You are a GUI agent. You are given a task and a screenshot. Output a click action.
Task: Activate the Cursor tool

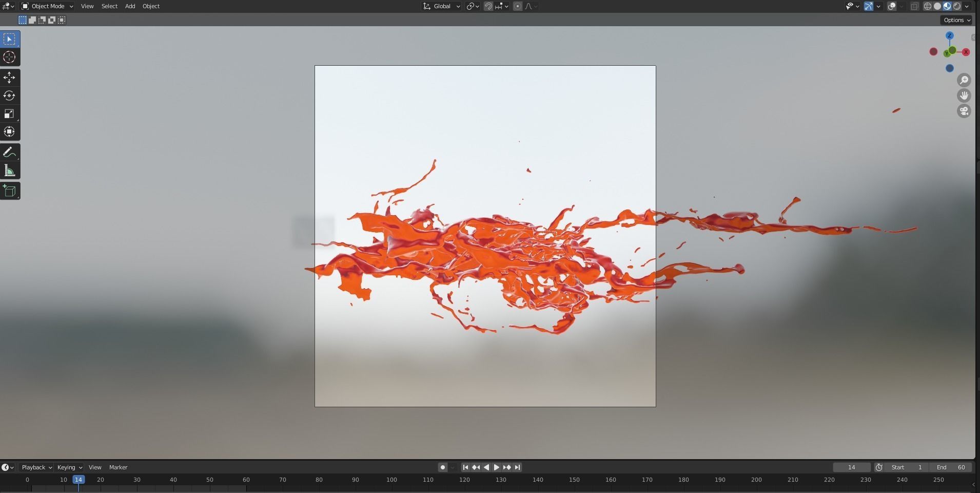[9, 57]
